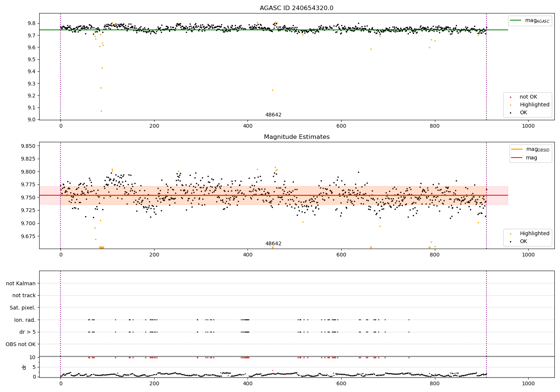Viewport: 560px width, 392px height.
Task: Click 'OK' legend entry in Magnitude Estimates plot
Action: 523,242
